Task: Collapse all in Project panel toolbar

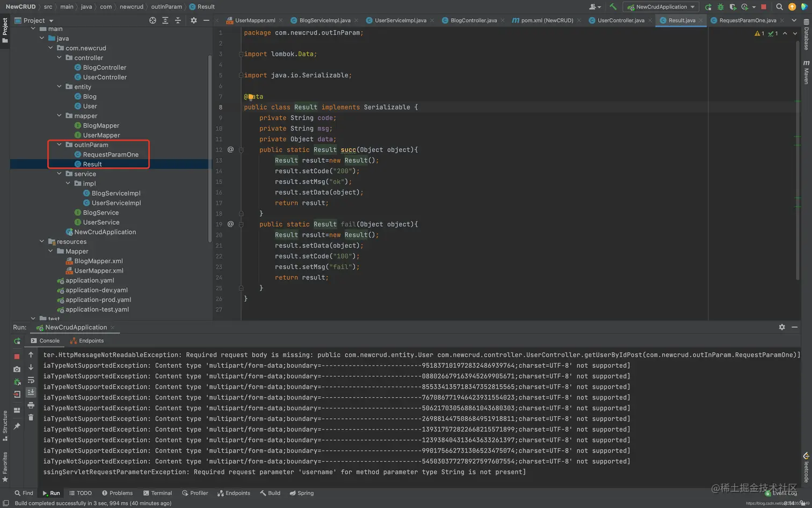Action: (x=178, y=20)
